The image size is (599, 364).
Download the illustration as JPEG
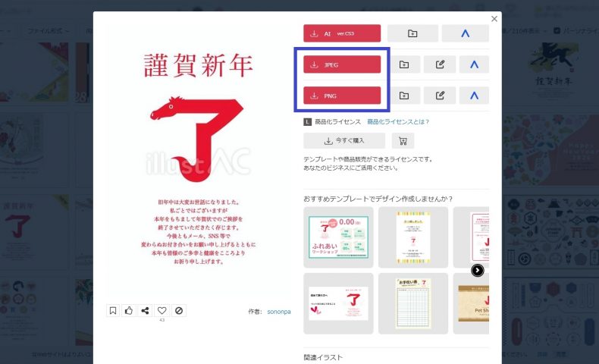click(342, 64)
